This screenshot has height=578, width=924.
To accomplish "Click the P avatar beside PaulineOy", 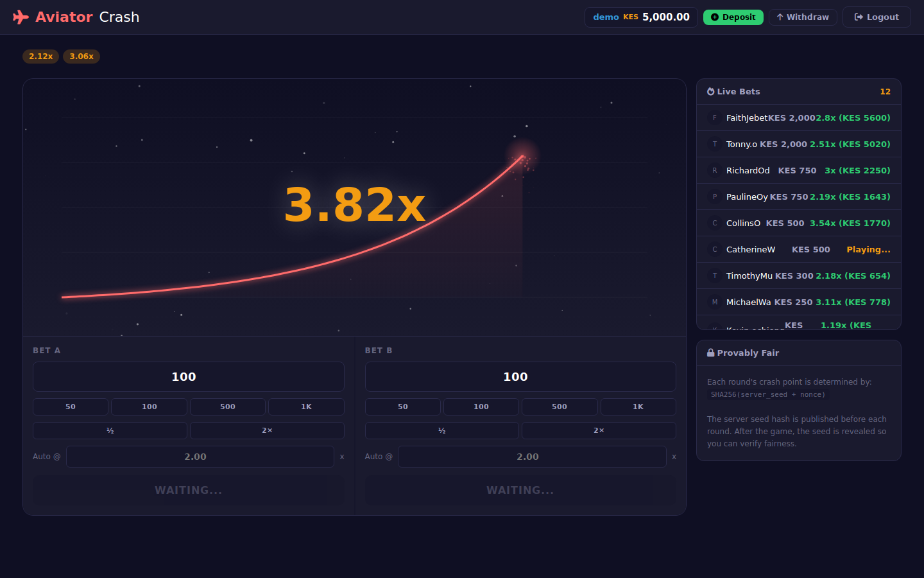I will [x=715, y=197].
